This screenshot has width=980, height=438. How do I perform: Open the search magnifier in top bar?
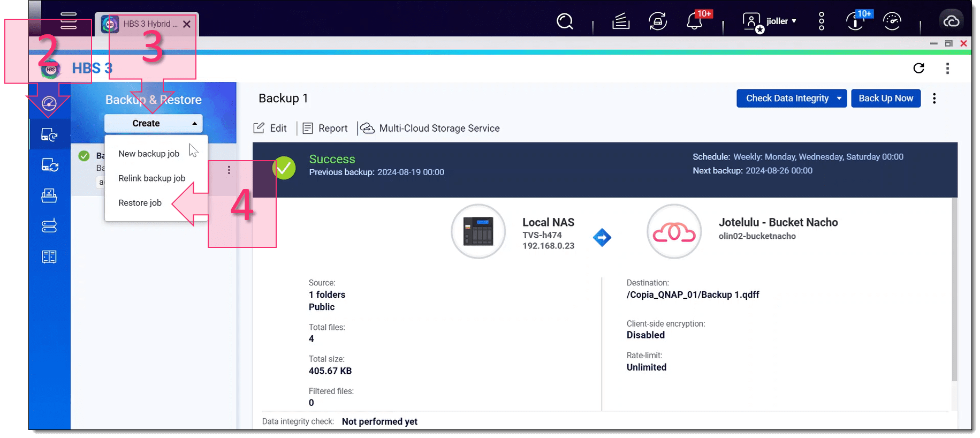(x=565, y=21)
